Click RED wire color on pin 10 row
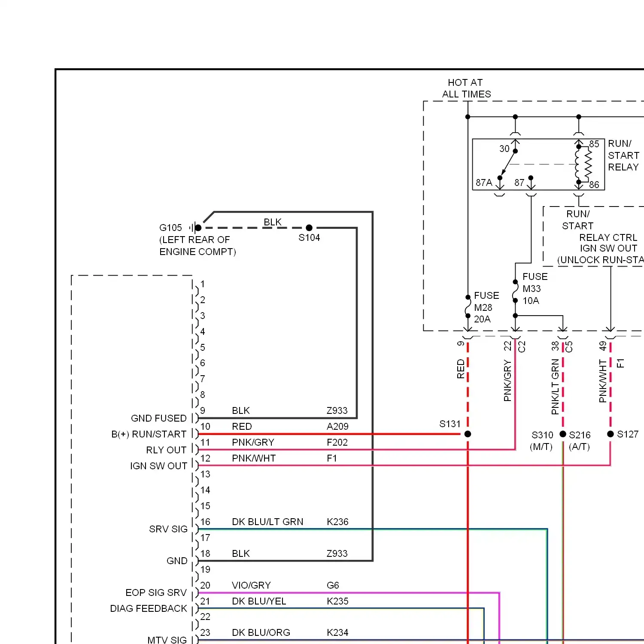Image resolution: width=644 pixels, height=644 pixels. point(242,426)
